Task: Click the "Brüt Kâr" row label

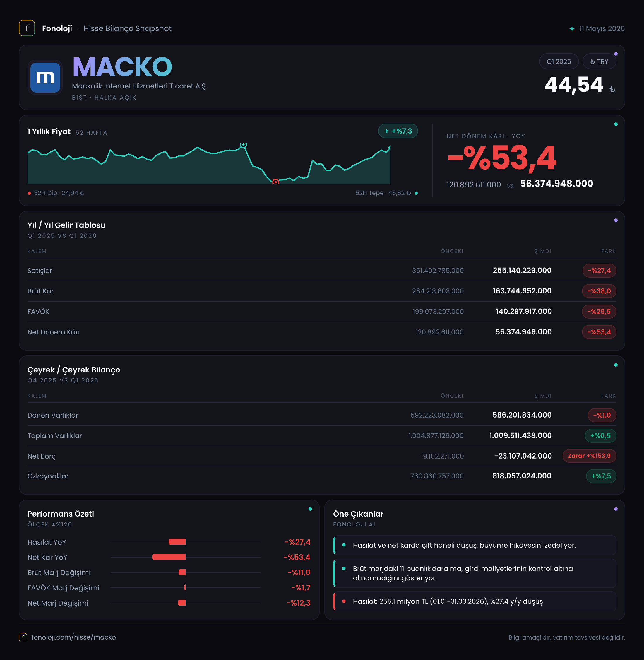Action: (41, 291)
